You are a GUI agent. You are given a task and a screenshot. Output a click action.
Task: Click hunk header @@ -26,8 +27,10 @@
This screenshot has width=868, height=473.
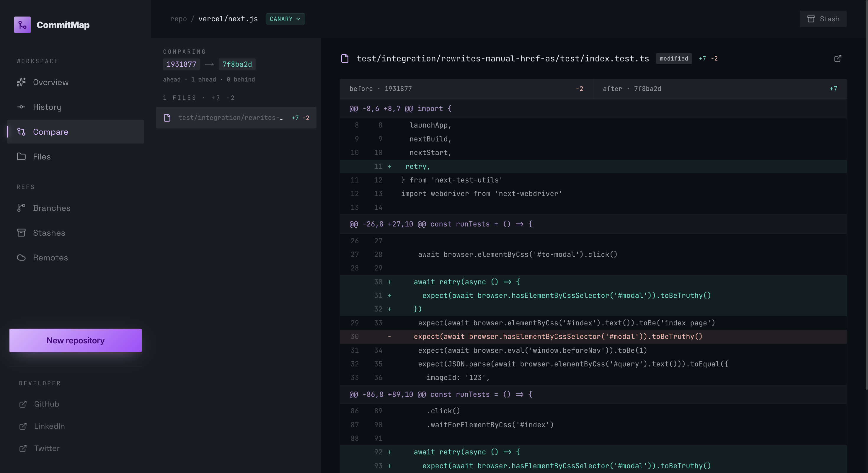(x=593, y=224)
